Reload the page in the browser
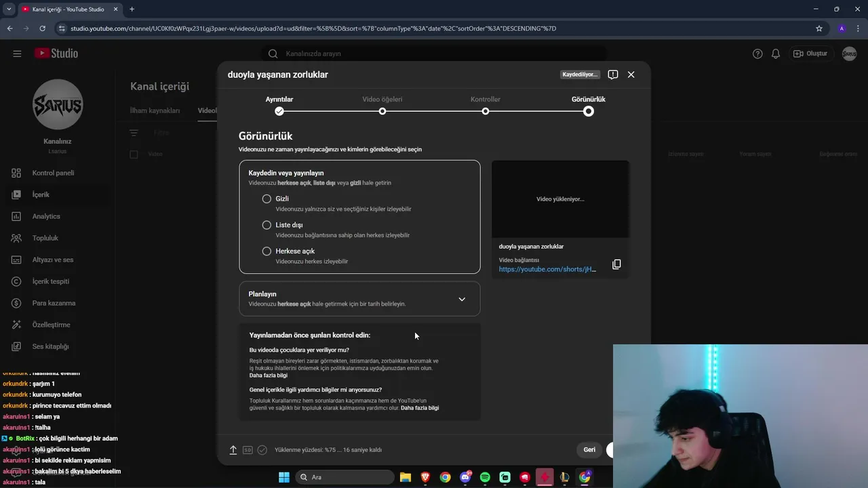868x488 pixels. click(42, 28)
